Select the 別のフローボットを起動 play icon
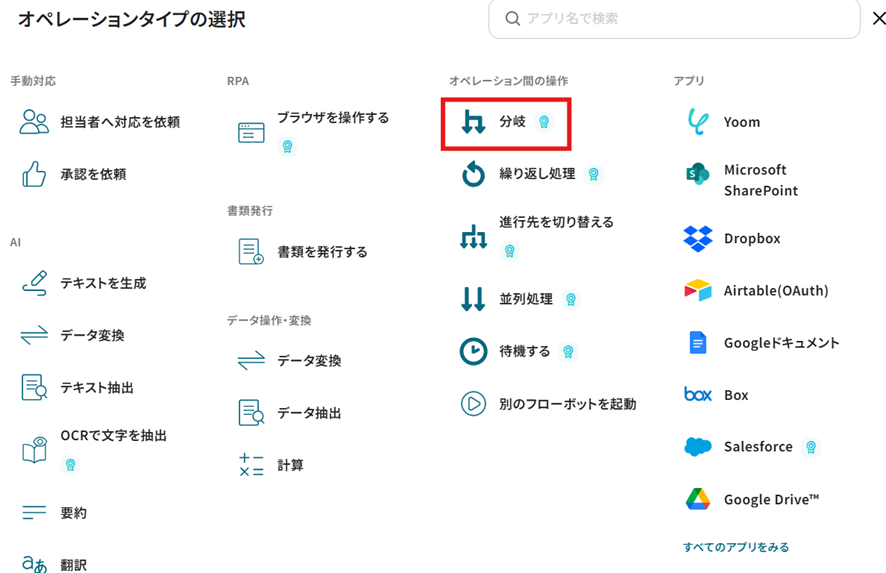Viewport: 886px width, 573px height. 473,404
